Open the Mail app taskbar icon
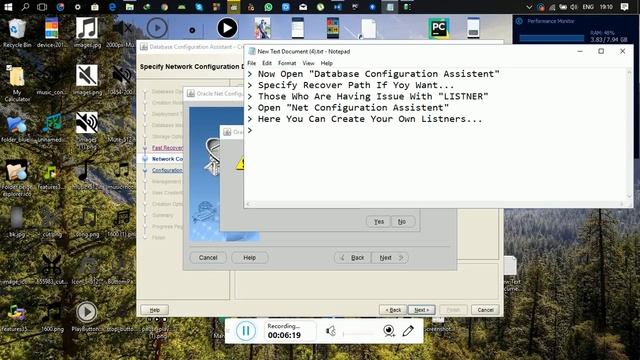The image size is (640, 360). pos(303,7)
